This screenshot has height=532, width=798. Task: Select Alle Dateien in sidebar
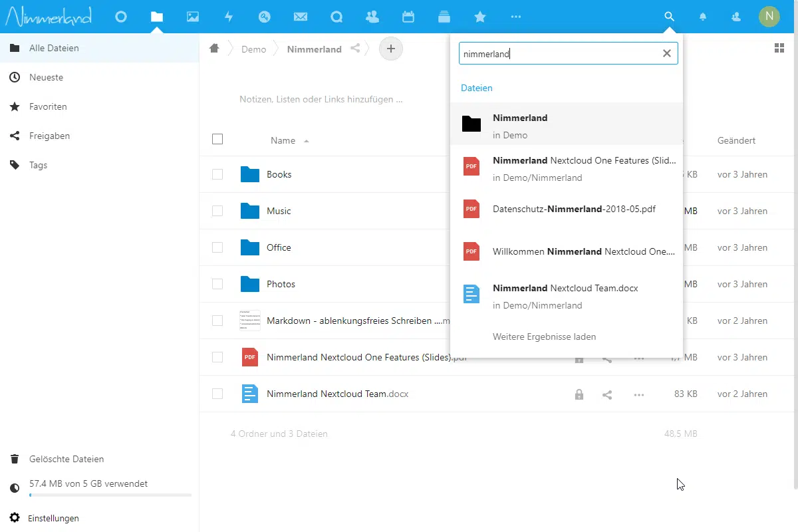tap(100, 48)
